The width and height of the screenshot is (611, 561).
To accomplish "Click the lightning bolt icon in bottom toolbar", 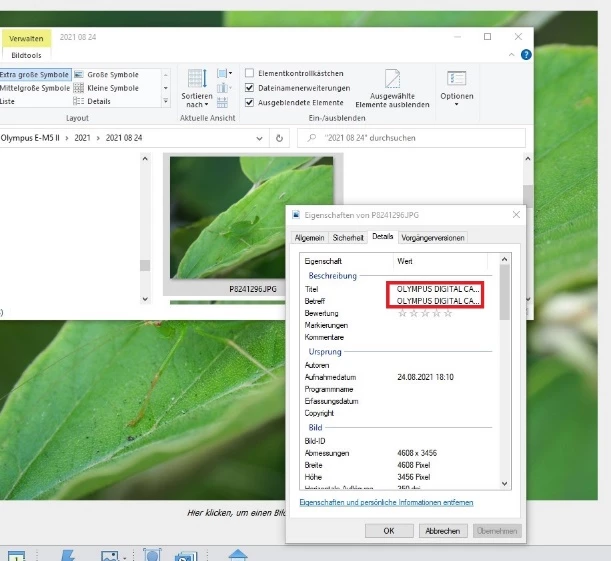I will click(x=68, y=556).
